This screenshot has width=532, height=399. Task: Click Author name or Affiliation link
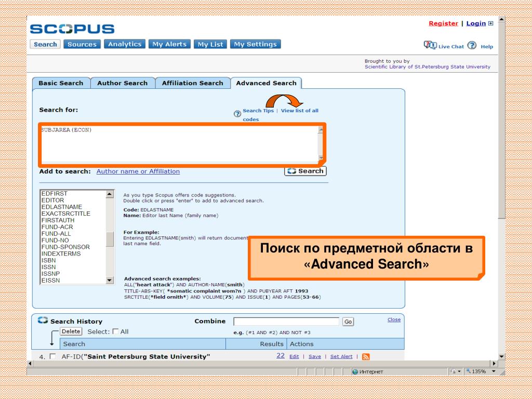138,171
